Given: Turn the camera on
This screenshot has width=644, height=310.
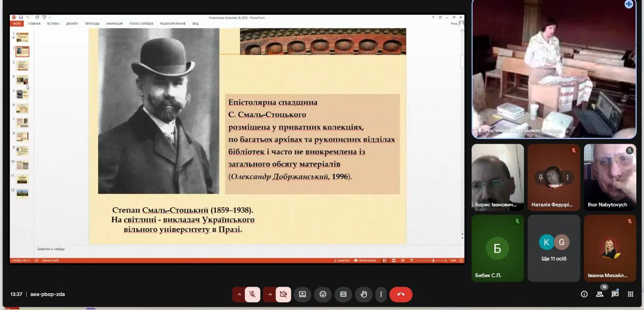Looking at the screenshot, I should (283, 294).
